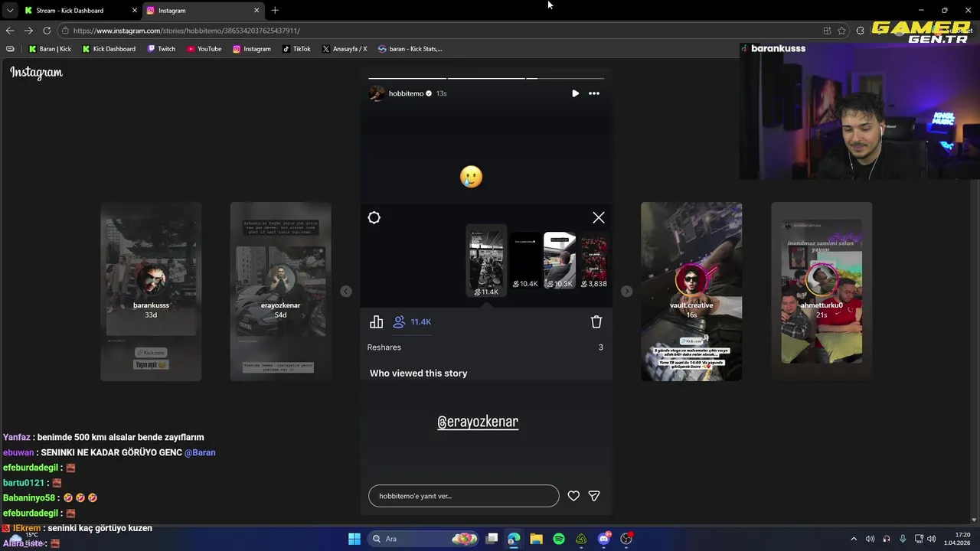Click the taskbar Ara search box

(422, 539)
